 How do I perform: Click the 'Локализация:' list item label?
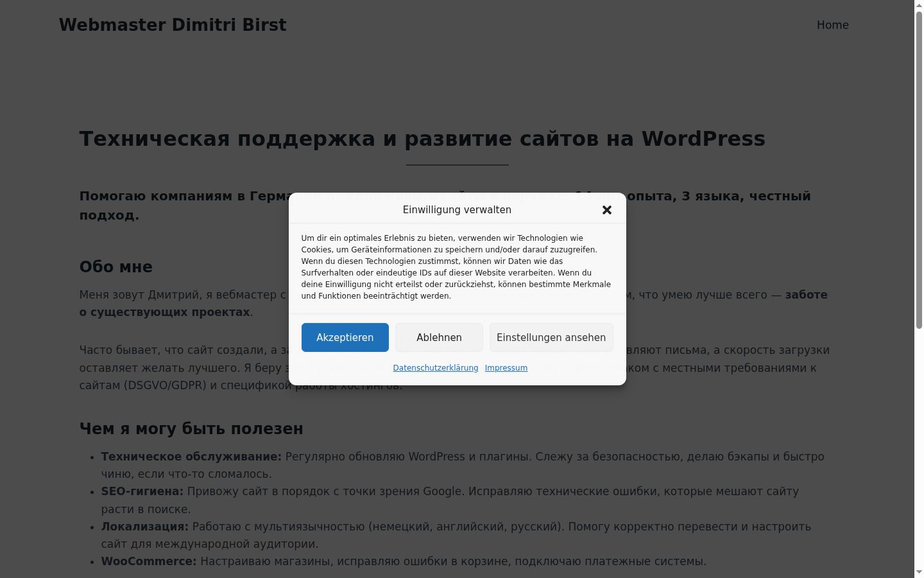pos(145,527)
